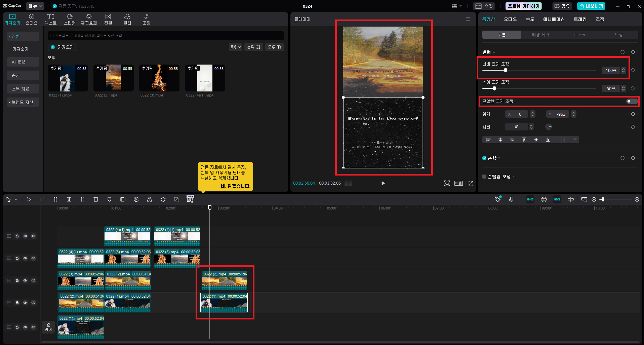Toggle auto snapping in timeline toolbar
This screenshot has width=644, height=345.
(544, 199)
